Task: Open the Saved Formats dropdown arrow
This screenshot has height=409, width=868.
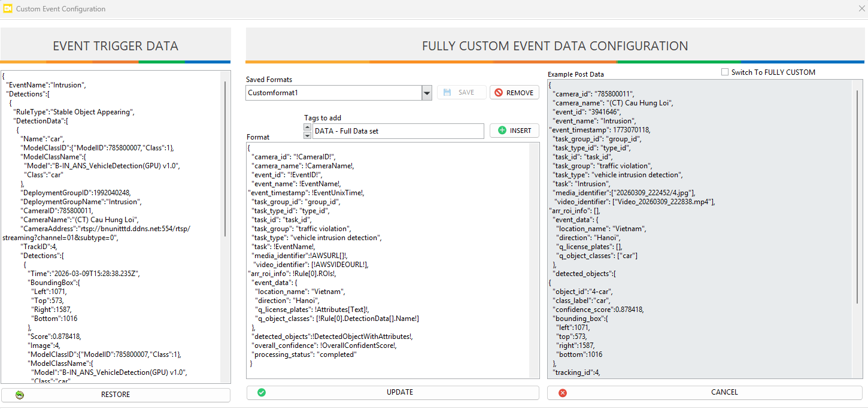Action: (427, 93)
